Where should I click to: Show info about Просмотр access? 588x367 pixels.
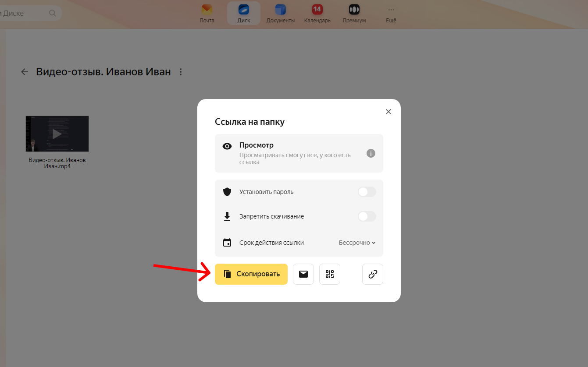click(371, 153)
